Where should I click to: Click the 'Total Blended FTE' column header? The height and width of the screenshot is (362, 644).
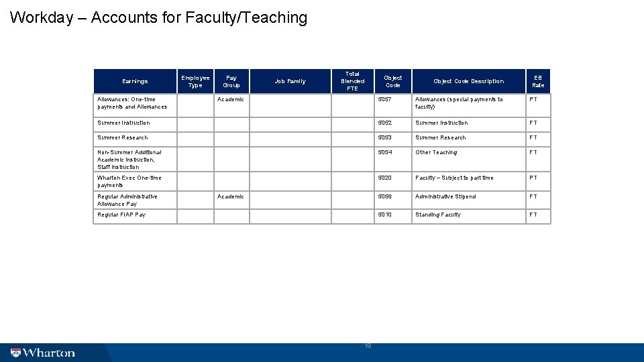tap(353, 81)
